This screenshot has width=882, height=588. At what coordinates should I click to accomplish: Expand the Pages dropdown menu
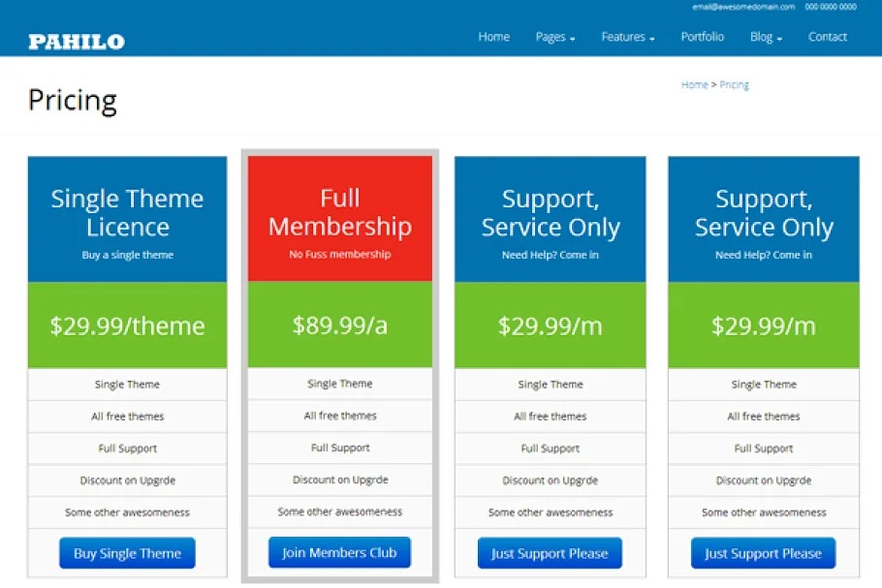(555, 38)
